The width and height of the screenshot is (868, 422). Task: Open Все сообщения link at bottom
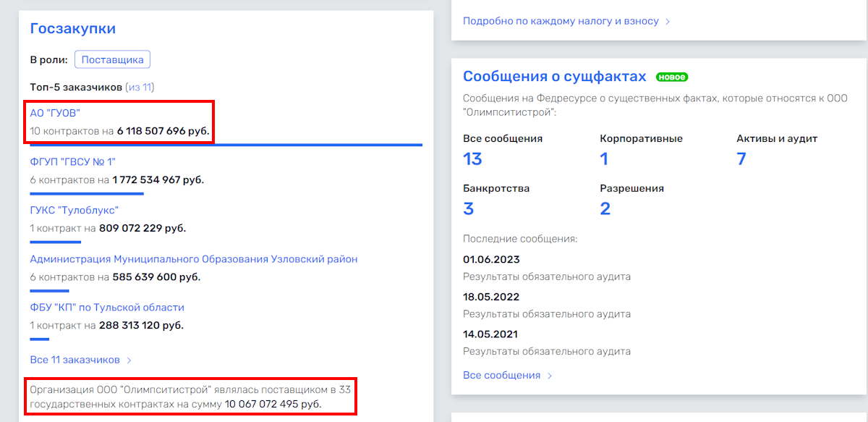(502, 375)
